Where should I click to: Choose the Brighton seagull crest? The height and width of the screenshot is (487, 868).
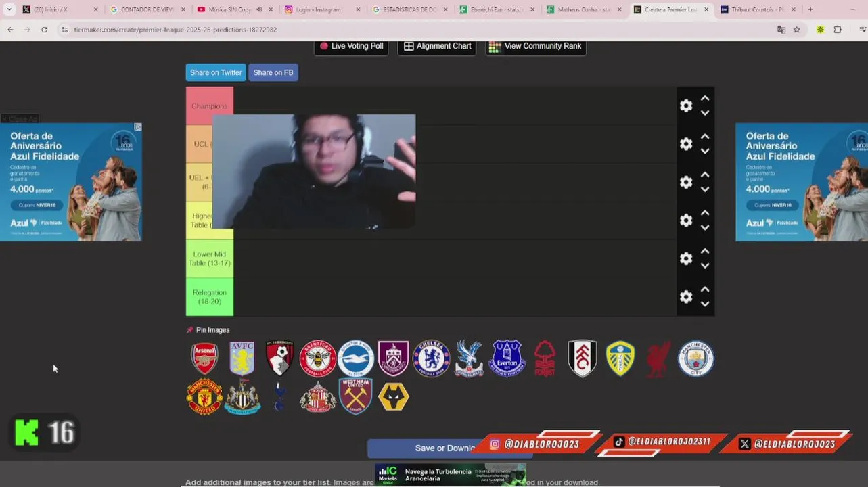point(356,358)
